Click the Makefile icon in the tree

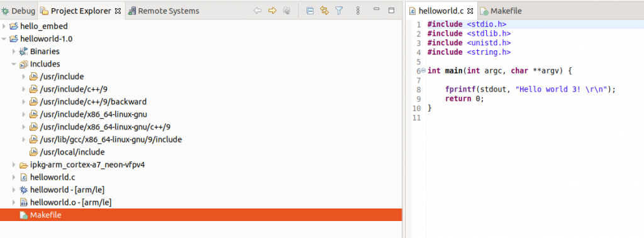[24, 215]
